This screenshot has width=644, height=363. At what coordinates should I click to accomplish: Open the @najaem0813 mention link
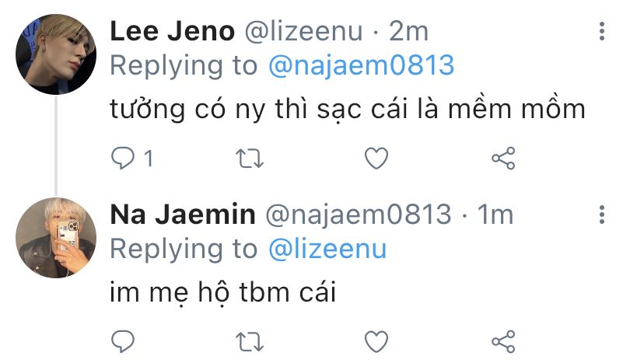tap(361, 65)
